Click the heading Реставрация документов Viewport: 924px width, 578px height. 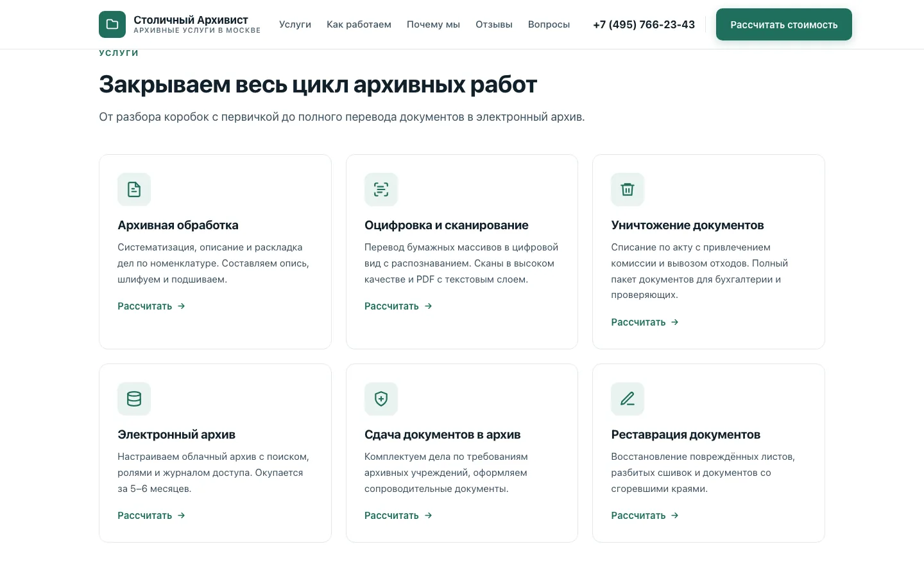pyautogui.click(x=685, y=435)
